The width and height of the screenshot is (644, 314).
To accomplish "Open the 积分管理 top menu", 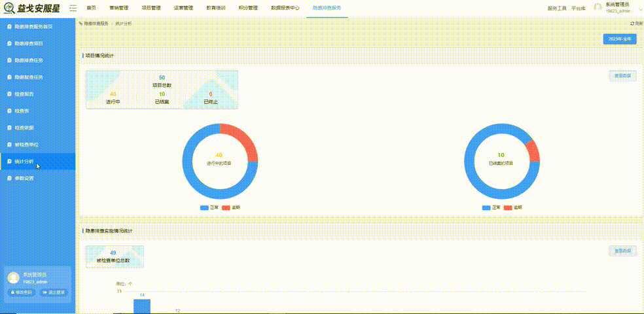I will (248, 8).
